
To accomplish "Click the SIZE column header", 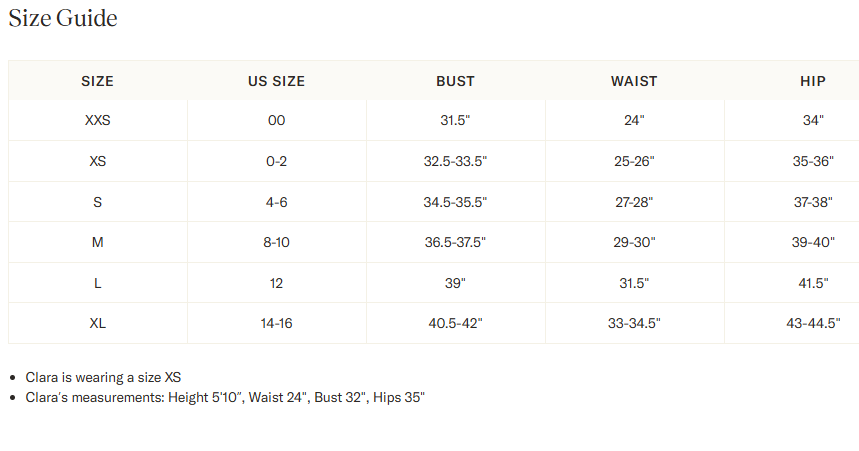I will coord(98,81).
